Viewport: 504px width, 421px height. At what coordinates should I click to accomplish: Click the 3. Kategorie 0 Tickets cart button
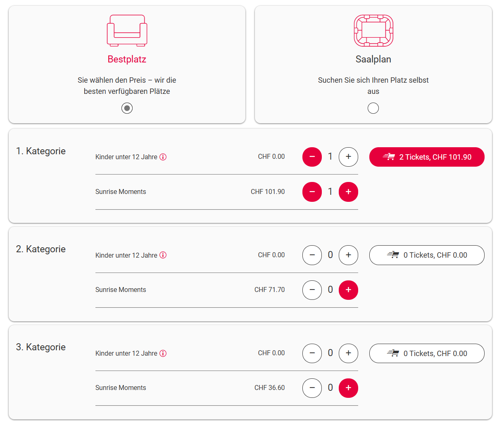pyautogui.click(x=427, y=353)
